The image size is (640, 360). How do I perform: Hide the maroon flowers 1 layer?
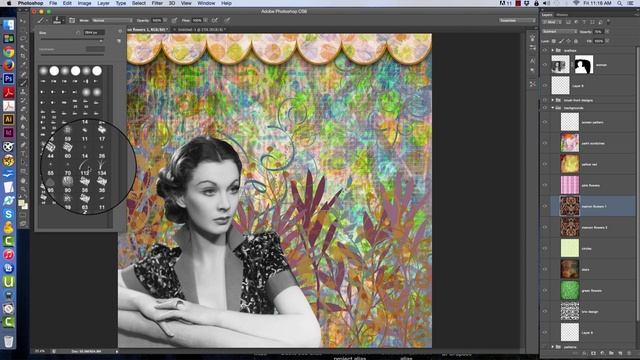(x=545, y=206)
